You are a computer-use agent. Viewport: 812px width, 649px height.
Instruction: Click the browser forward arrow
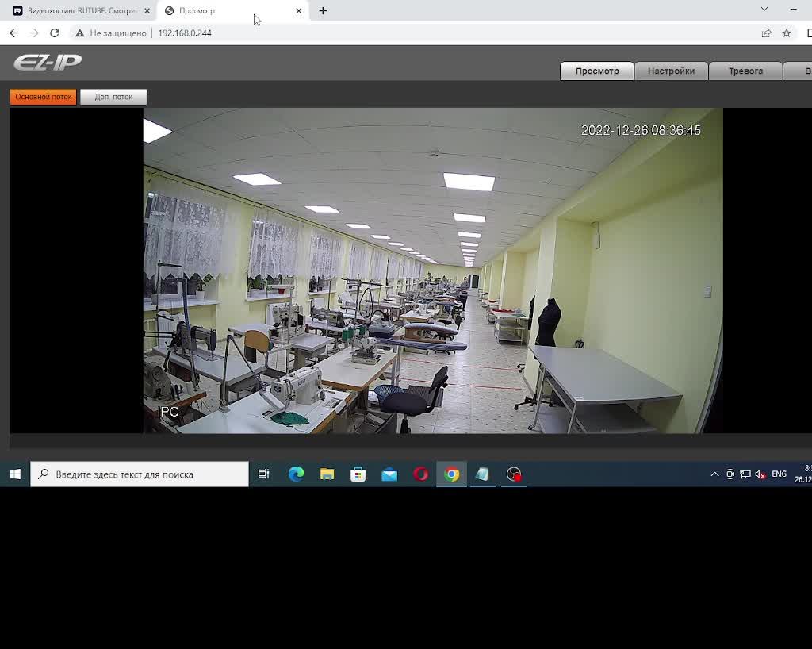34,33
